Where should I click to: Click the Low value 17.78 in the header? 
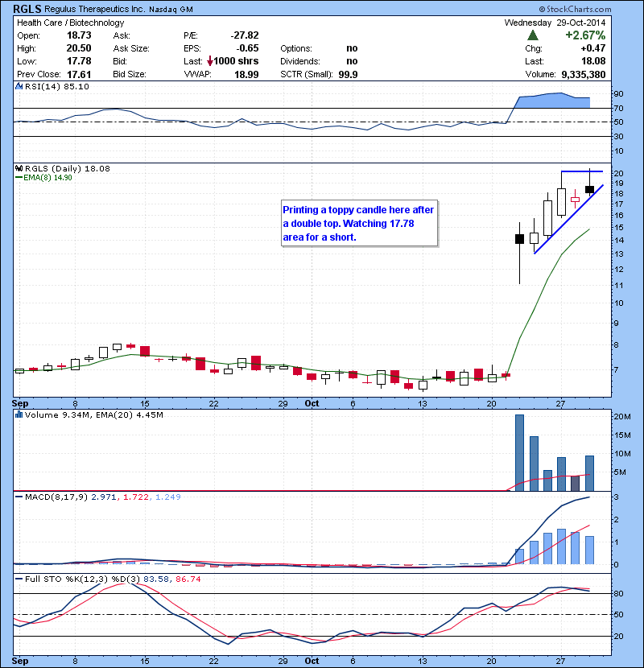(x=79, y=61)
